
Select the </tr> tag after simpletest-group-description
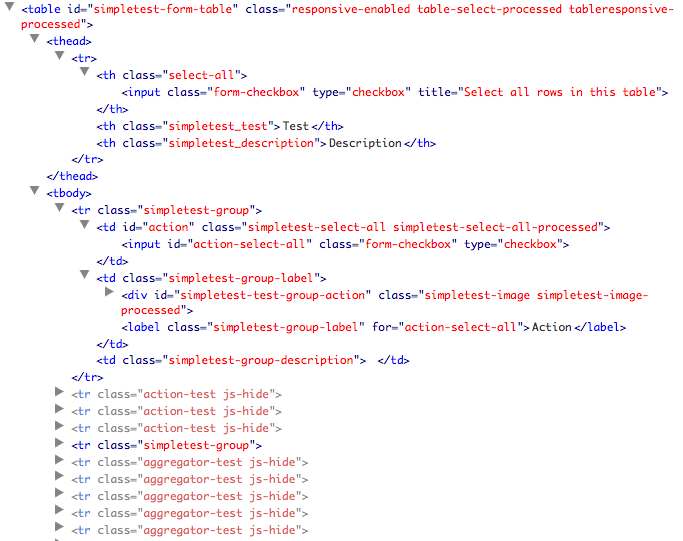click(x=88, y=377)
